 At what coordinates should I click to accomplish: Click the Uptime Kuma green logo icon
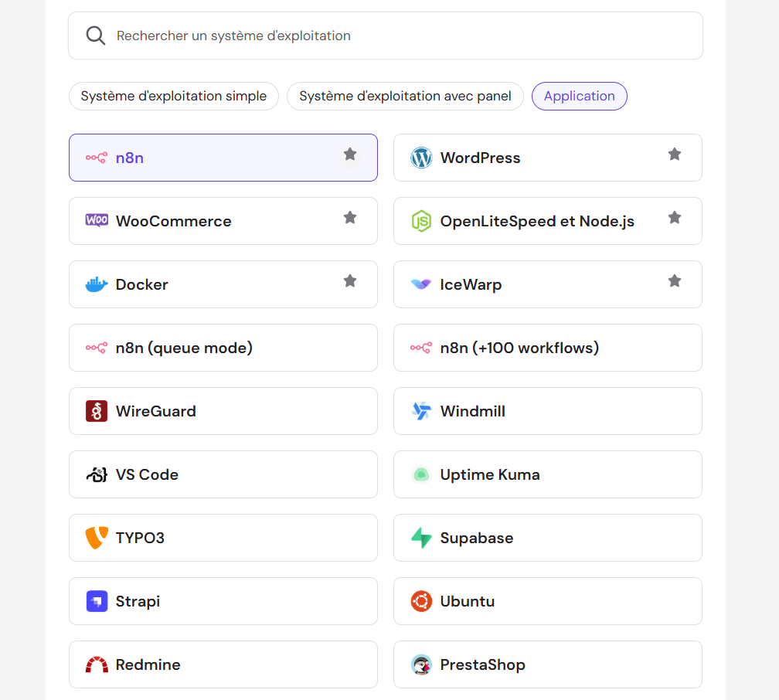(x=421, y=474)
